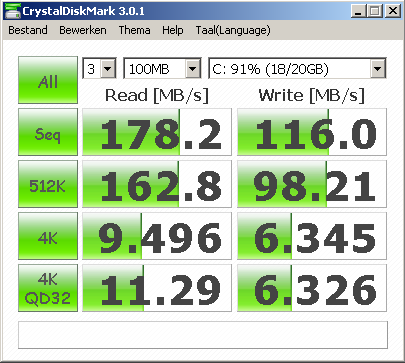Select the 4K read value 9.496

[157, 236]
